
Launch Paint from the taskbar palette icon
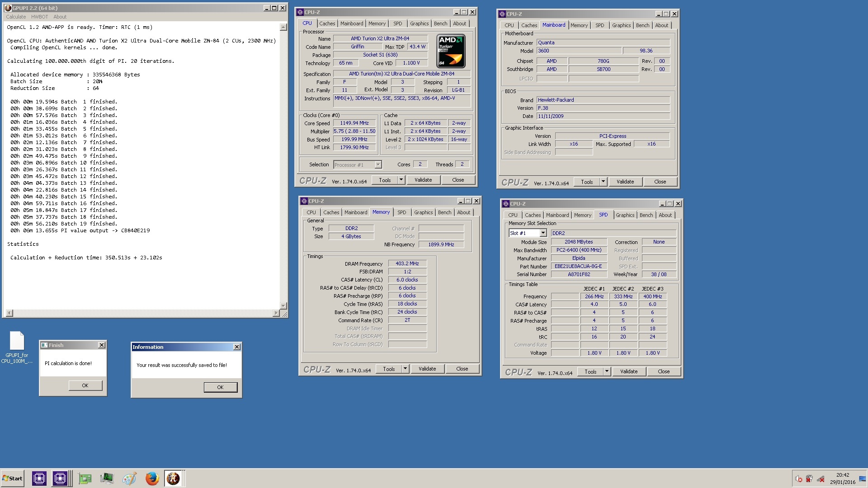pyautogui.click(x=129, y=479)
